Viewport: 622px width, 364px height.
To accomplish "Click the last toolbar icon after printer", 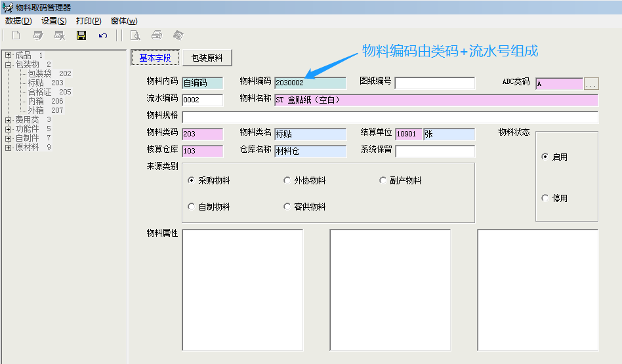I will [x=178, y=35].
